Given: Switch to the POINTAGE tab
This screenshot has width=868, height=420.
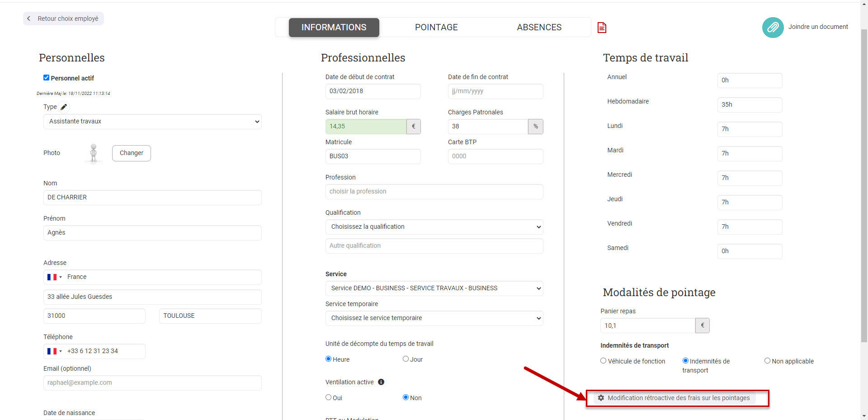Looking at the screenshot, I should (436, 28).
